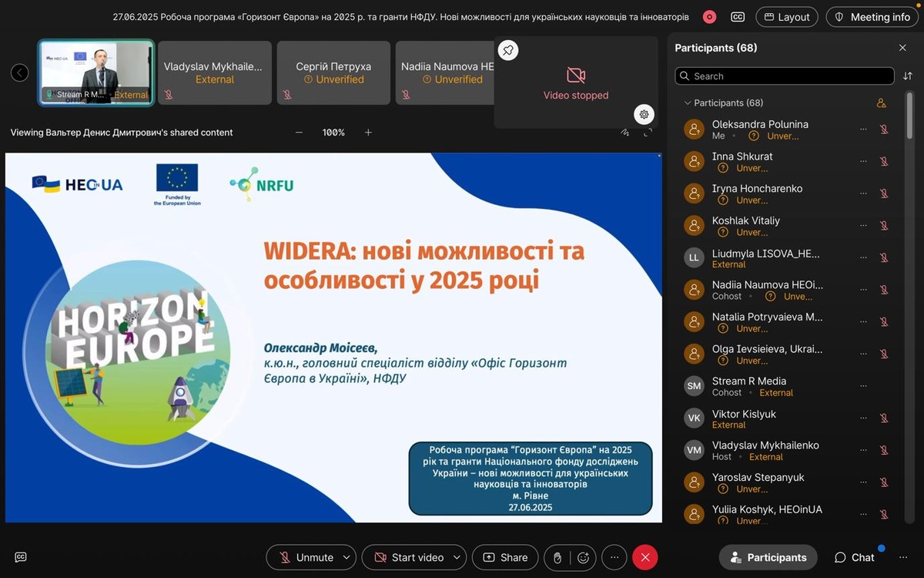The height and width of the screenshot is (578, 924).
Task: Open more options for Nadiia Naumova in list
Action: tap(864, 290)
